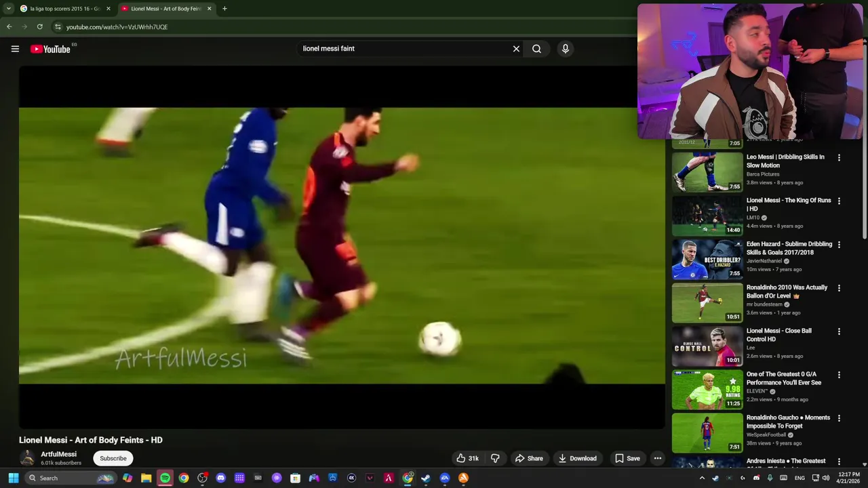This screenshot has height=488, width=868.
Task: View site information icon in address bar
Action: click(x=58, y=27)
